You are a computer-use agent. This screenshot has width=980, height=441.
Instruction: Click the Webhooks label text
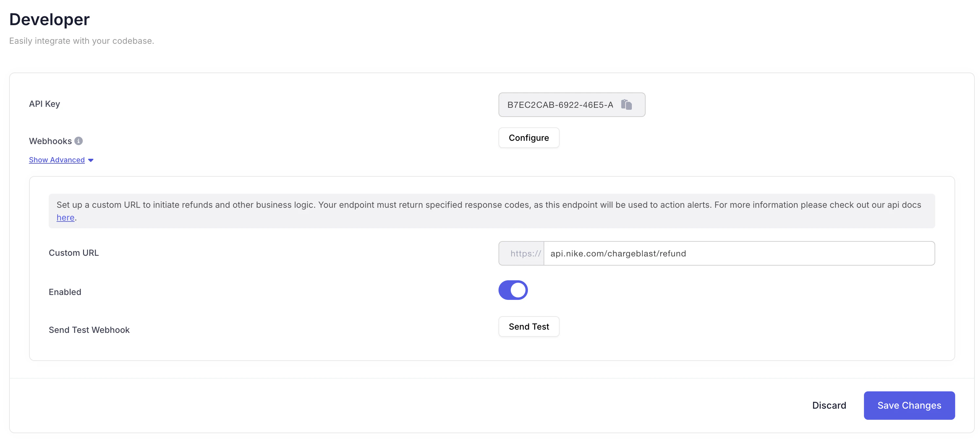coord(50,141)
